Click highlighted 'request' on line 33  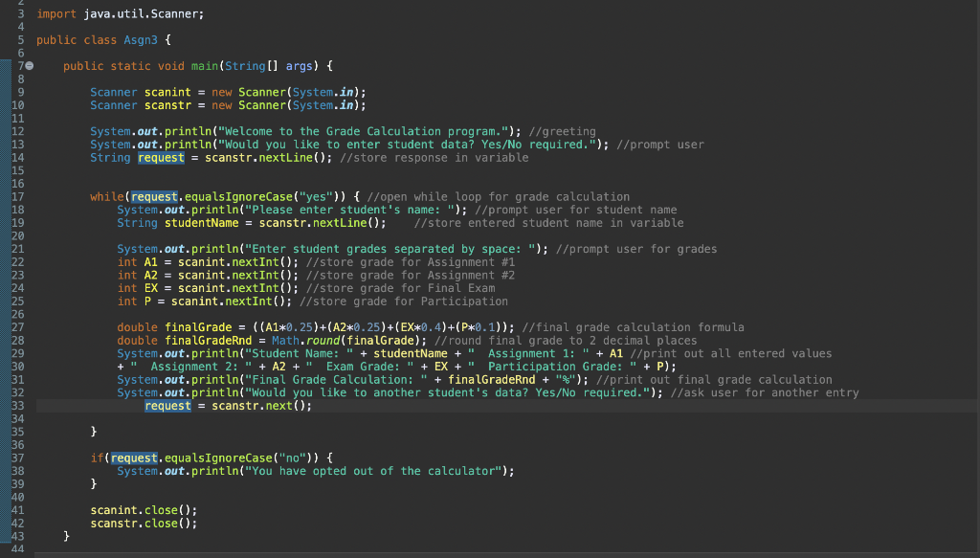point(167,406)
